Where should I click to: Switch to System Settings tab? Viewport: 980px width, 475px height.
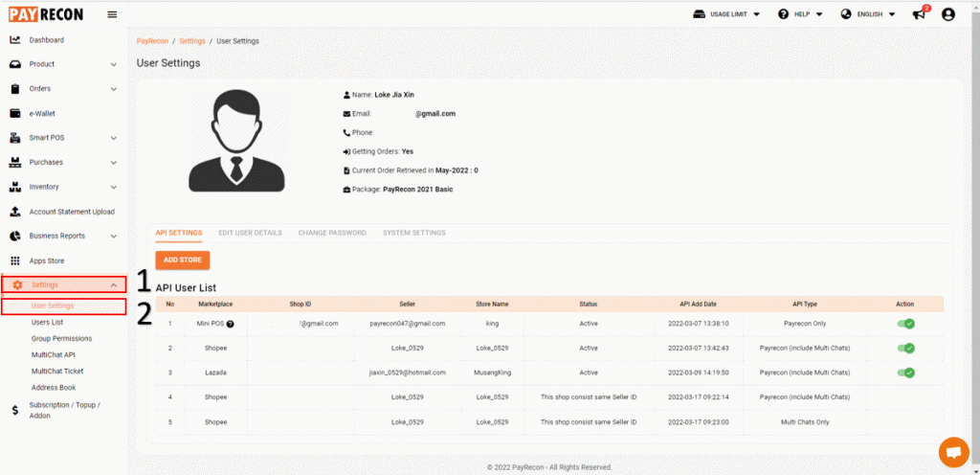click(x=414, y=233)
